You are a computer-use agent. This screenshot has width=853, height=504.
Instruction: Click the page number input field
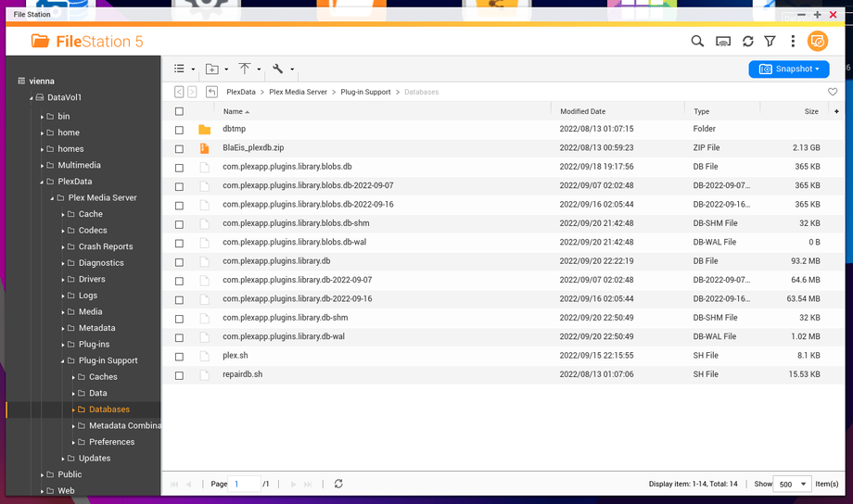[x=244, y=484]
